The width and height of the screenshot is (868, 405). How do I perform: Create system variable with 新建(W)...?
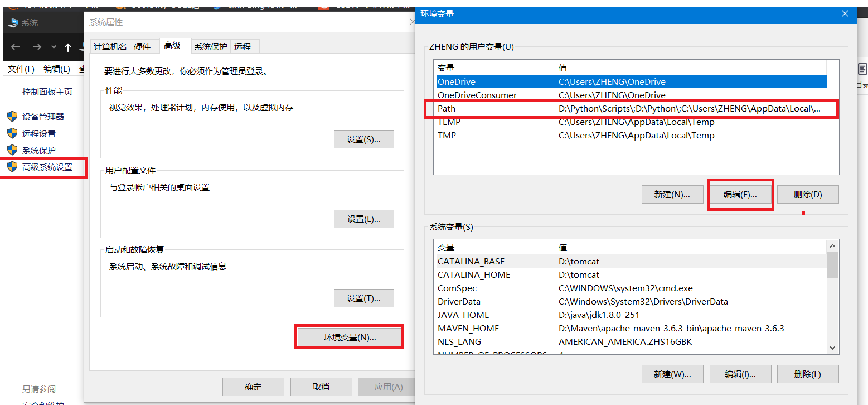pyautogui.click(x=672, y=374)
